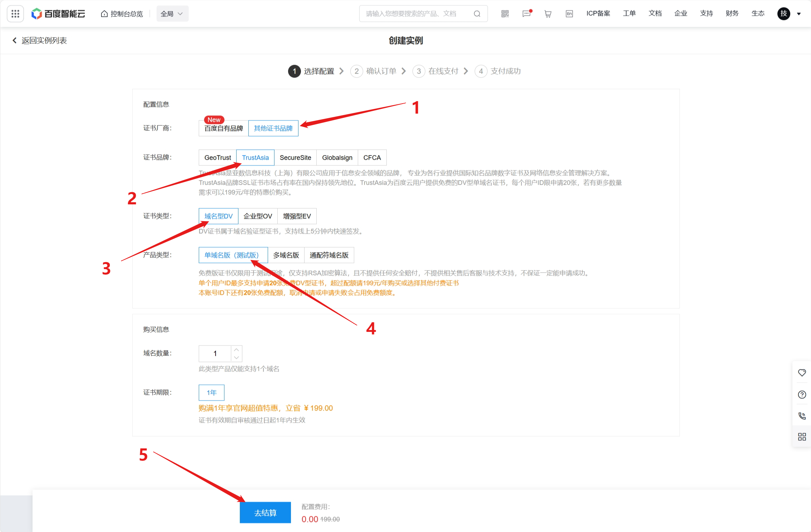Open the 财务 menu
This screenshot has height=532, width=811.
[732, 14]
